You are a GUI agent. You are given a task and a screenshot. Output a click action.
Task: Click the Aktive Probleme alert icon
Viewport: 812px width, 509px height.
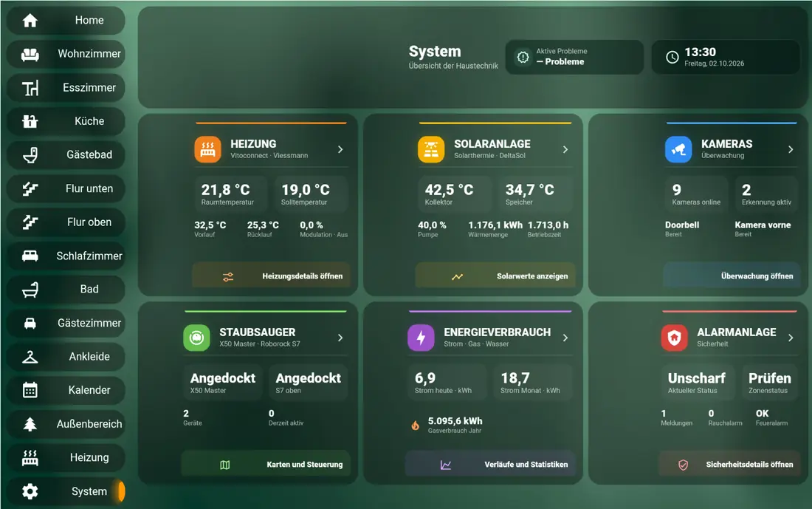coord(523,57)
